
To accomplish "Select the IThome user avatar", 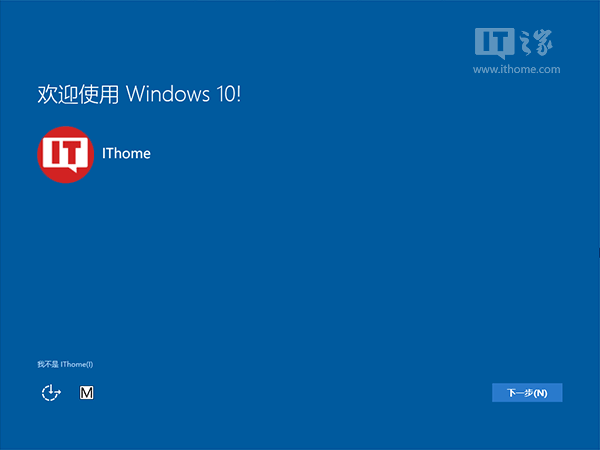I will 65,155.
